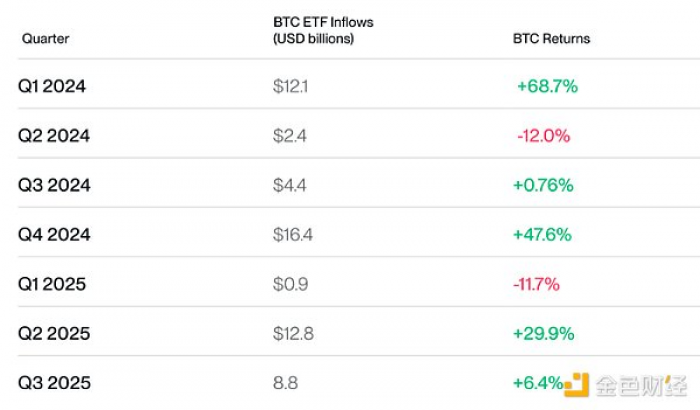Select the Q2 2025 row label
Screen dimensions: 700x410
point(54,333)
